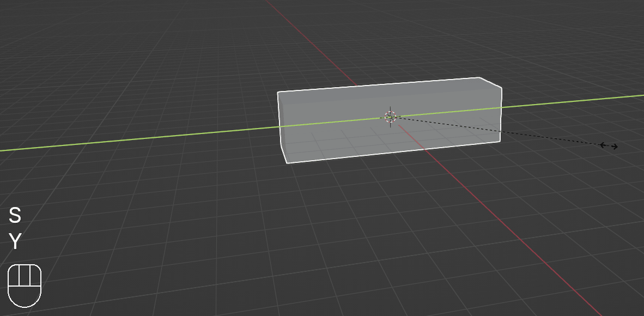Click the green Y axis line left of the box
644x316 pixels.
coord(136,139)
